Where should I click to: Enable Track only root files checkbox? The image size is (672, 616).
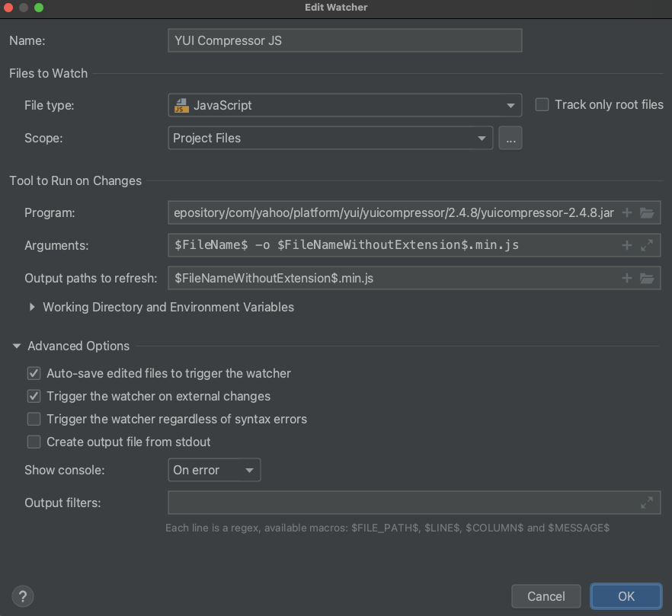click(542, 104)
